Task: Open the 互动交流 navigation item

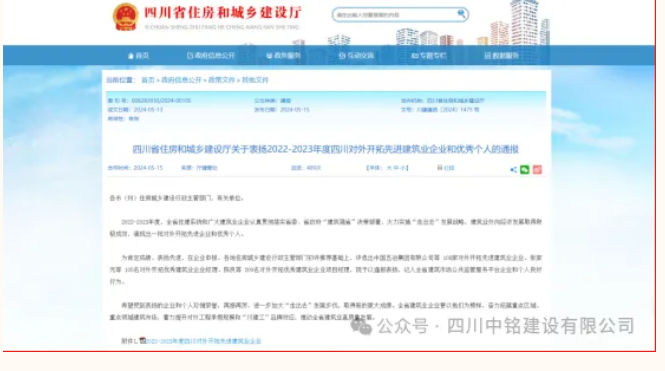Action: [x=356, y=56]
